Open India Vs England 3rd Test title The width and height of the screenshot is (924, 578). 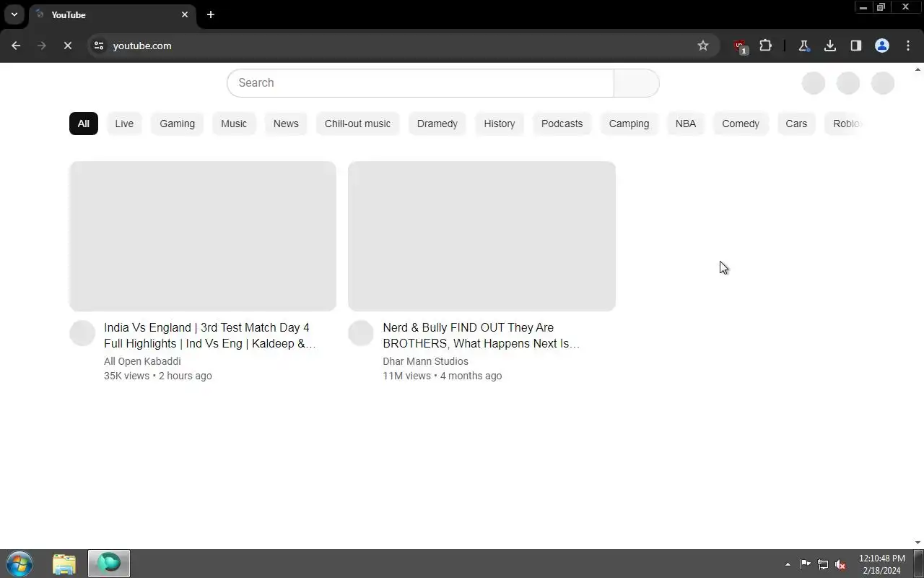[x=209, y=335]
